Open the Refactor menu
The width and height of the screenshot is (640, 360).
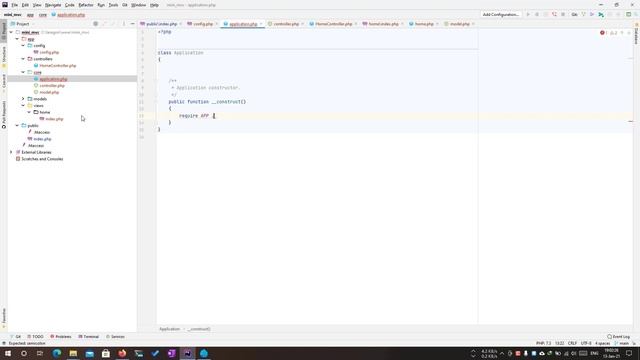click(x=86, y=5)
